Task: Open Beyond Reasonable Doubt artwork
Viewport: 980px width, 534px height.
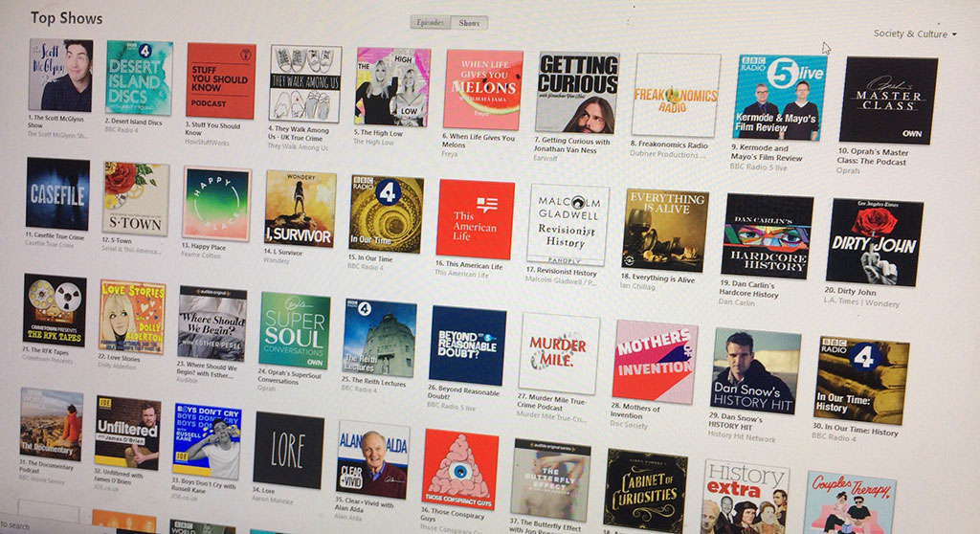Action: point(467,346)
